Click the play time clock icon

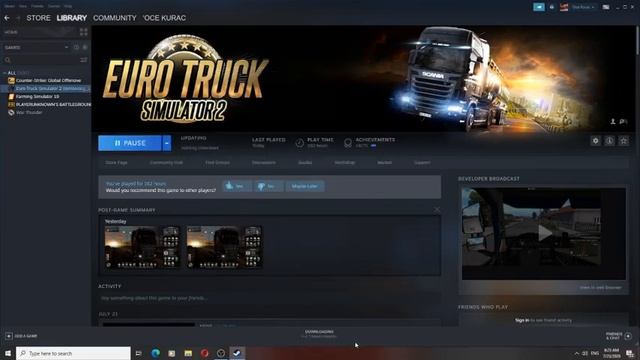point(300,143)
